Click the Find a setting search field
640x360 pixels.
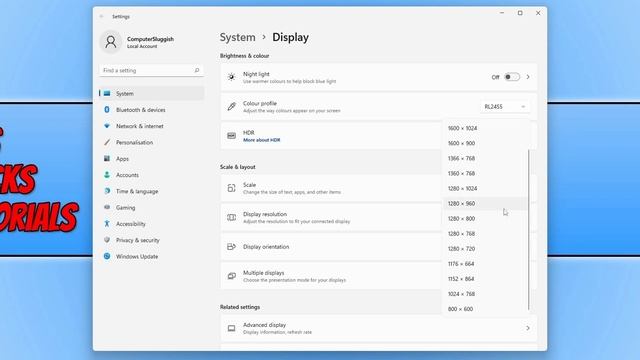pyautogui.click(x=151, y=70)
